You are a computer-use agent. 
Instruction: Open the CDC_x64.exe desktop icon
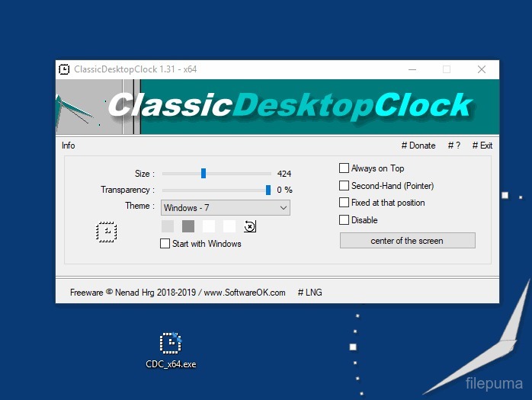[171, 344]
